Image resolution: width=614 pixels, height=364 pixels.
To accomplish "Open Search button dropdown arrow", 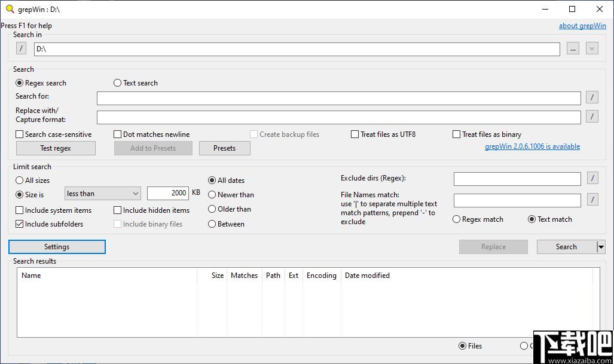I will click(601, 247).
